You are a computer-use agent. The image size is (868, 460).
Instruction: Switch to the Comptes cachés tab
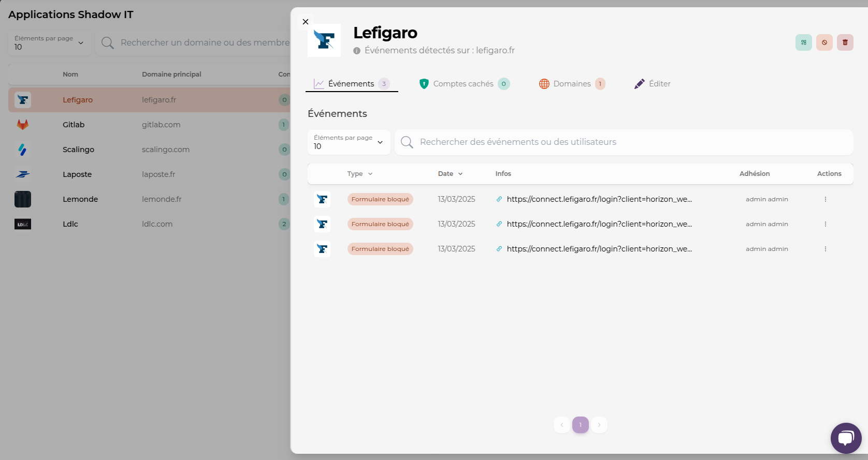(464, 84)
